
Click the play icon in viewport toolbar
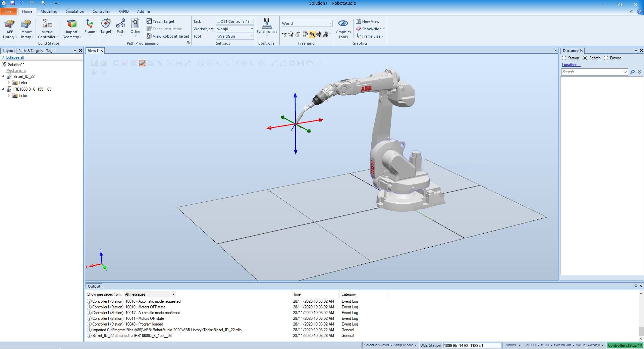coord(94,72)
